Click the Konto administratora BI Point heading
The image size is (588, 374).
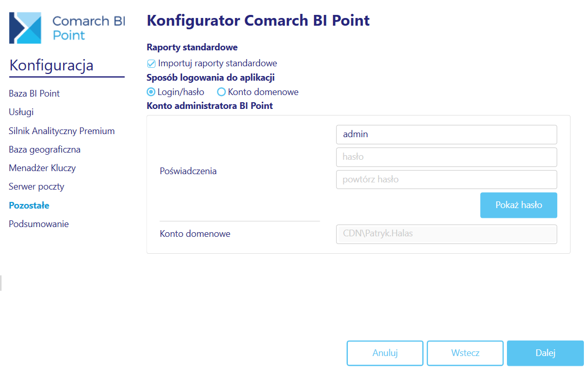coord(210,106)
